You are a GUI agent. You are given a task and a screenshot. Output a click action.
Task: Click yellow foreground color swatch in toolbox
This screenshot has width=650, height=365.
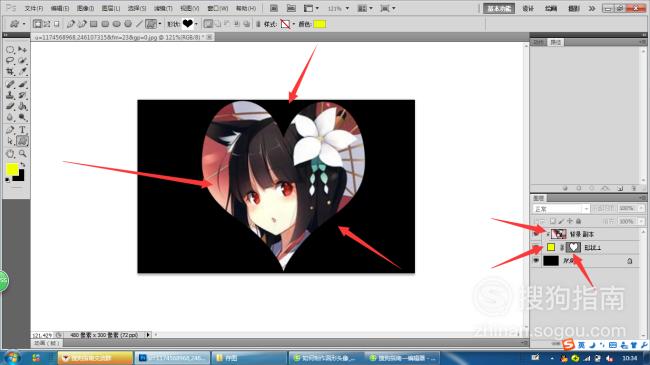12,169
